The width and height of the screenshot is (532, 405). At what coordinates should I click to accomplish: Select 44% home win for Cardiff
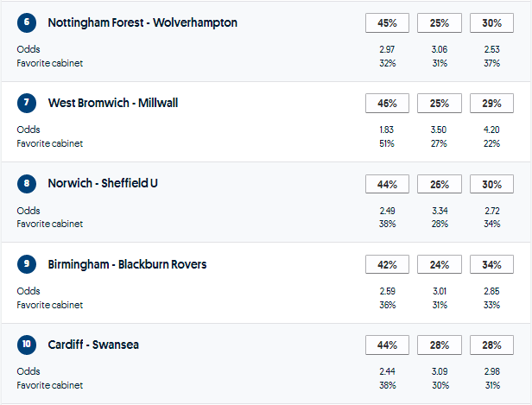[387, 345]
